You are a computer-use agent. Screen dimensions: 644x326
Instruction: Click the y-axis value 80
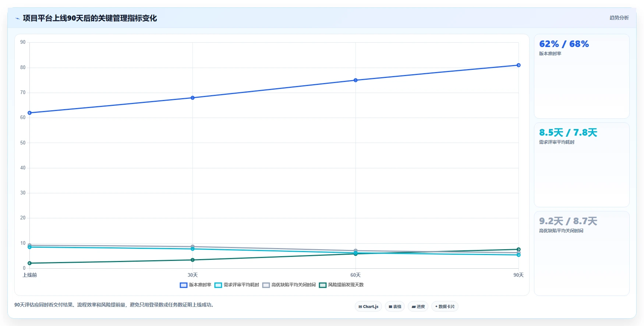point(23,68)
